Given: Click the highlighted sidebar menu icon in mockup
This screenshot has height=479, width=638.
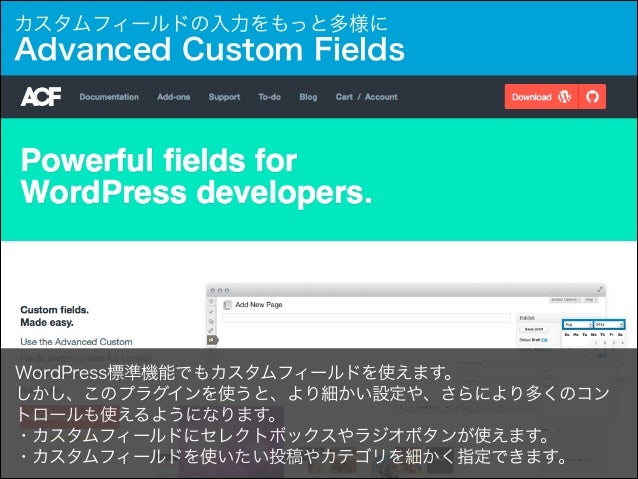Looking at the screenshot, I should [x=212, y=339].
